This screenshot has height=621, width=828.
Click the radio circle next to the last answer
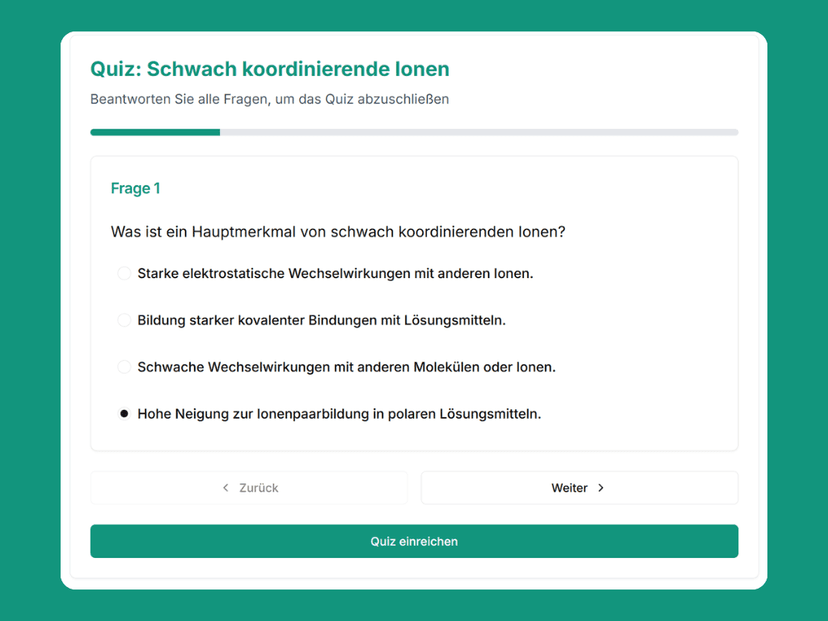pos(123,413)
